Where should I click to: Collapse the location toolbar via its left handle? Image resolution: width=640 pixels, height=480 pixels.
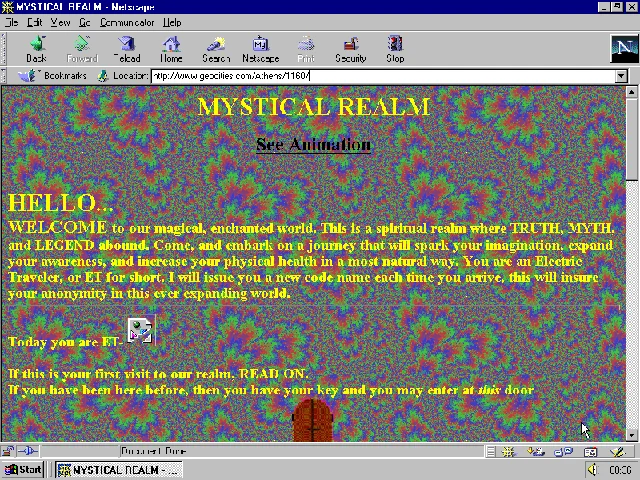4,76
